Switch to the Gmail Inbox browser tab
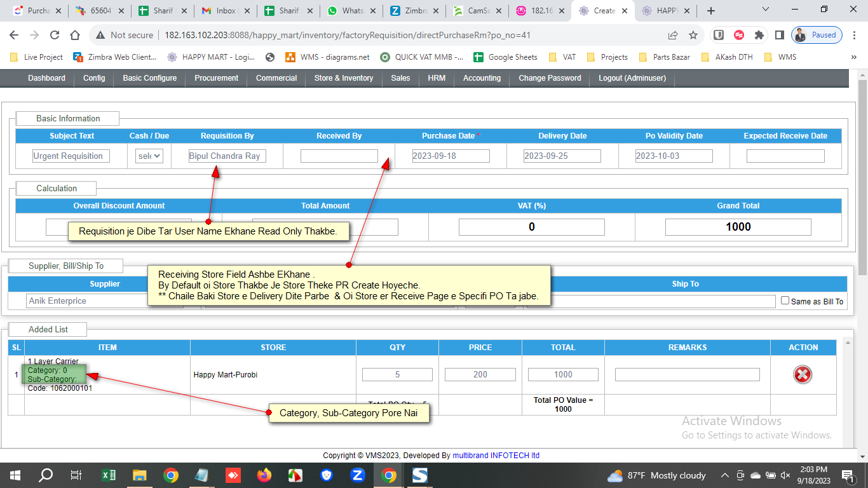Image resolution: width=868 pixels, height=488 pixels. [x=226, y=11]
